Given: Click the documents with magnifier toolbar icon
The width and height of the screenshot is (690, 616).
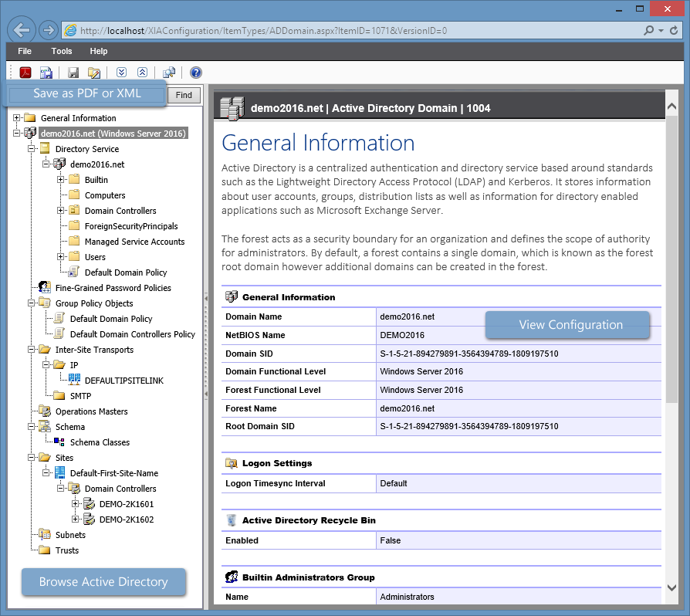Looking at the screenshot, I should coord(169,73).
